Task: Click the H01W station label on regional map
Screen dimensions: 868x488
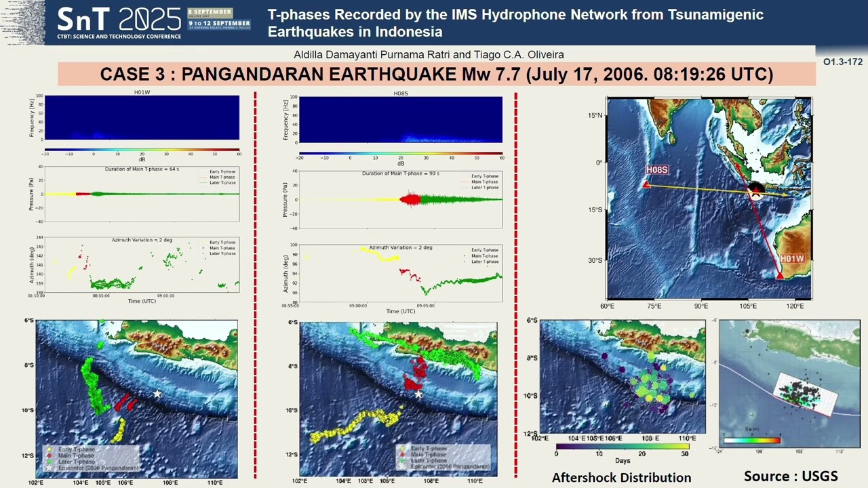Action: click(791, 259)
